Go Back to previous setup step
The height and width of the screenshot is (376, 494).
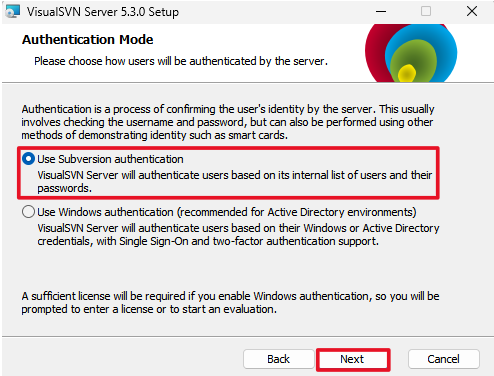coord(279,359)
